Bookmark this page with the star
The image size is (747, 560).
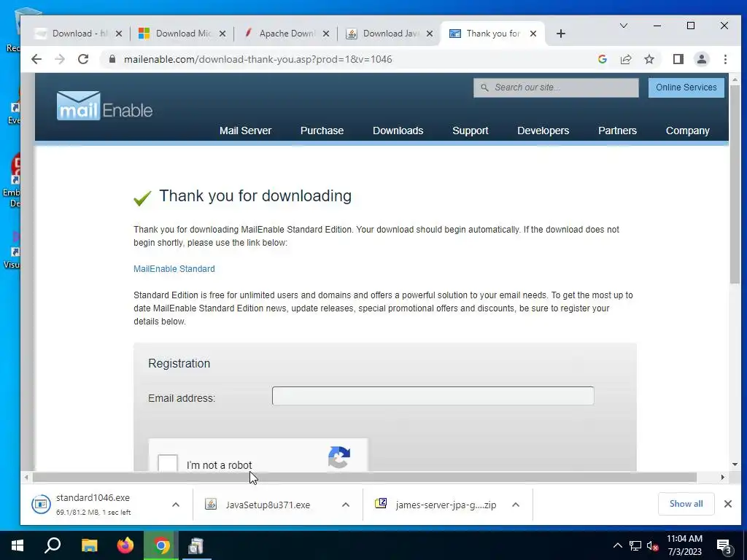(649, 59)
